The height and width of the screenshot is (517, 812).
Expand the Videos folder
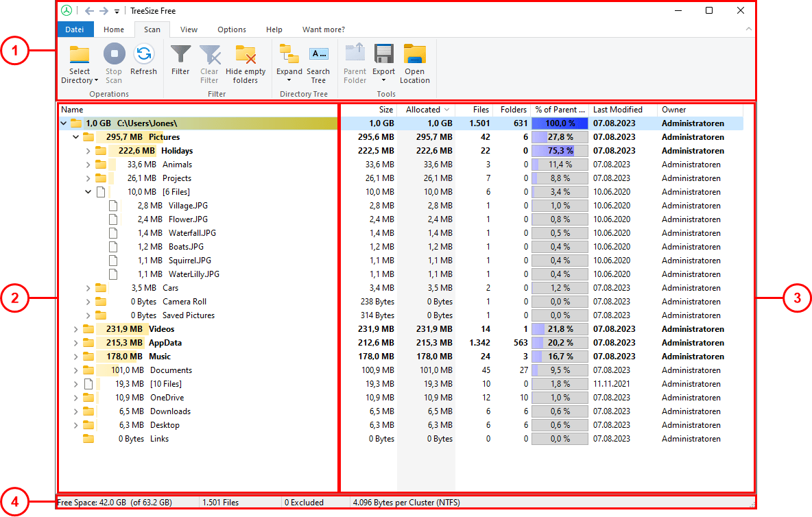coord(75,329)
